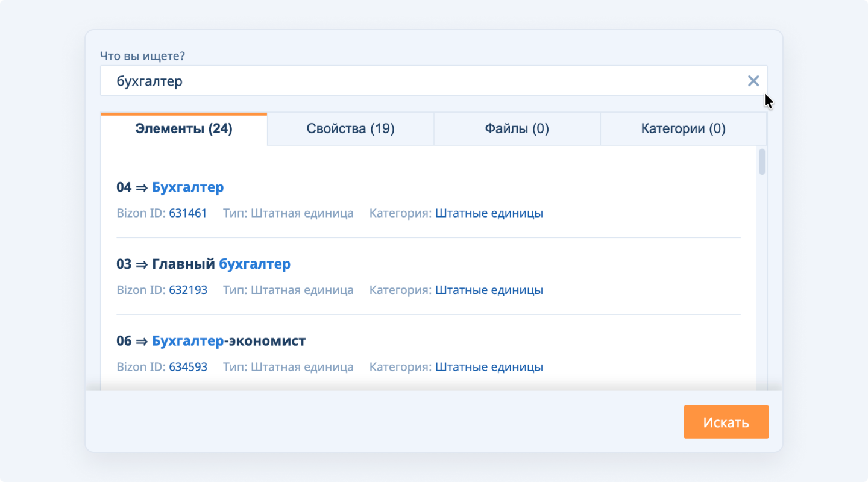Screen dimensions: 868x482
Task: Open Штатные единицы category for Бухгалтер-экономист
Action: click(x=488, y=366)
